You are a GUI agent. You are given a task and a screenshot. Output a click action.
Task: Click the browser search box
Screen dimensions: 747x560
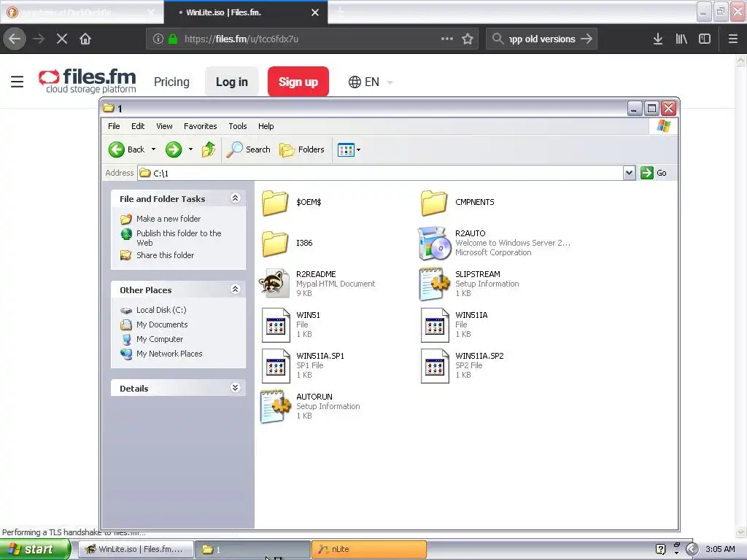pos(542,39)
